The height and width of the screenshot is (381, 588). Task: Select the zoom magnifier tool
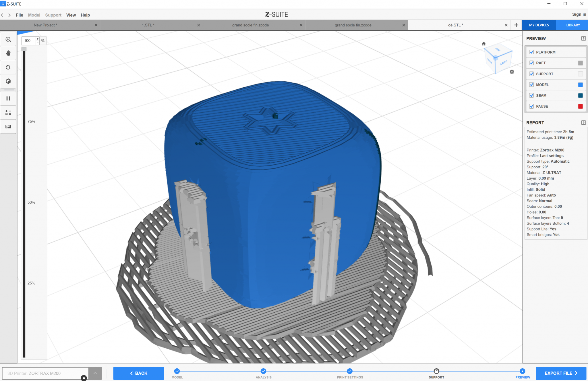(x=8, y=40)
